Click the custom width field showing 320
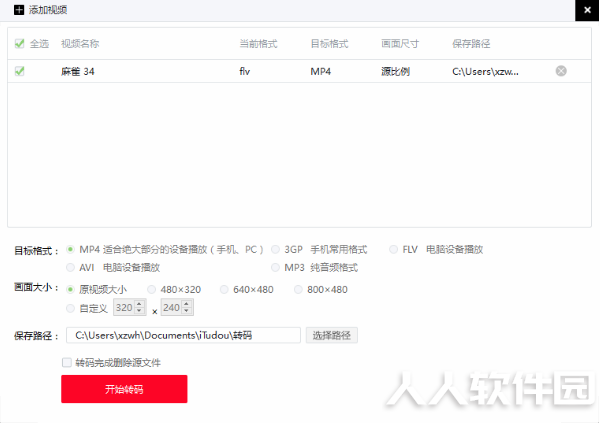The width and height of the screenshot is (600, 423). 124,307
